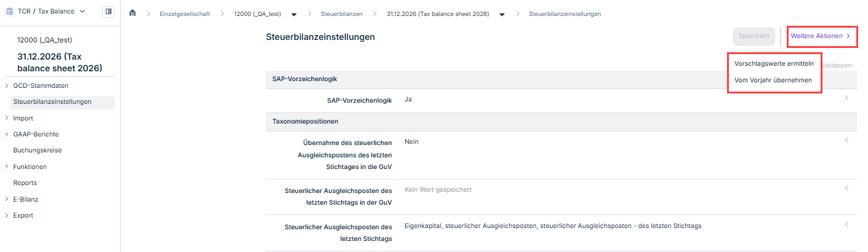Click the TCR module icon

pyautogui.click(x=9, y=11)
